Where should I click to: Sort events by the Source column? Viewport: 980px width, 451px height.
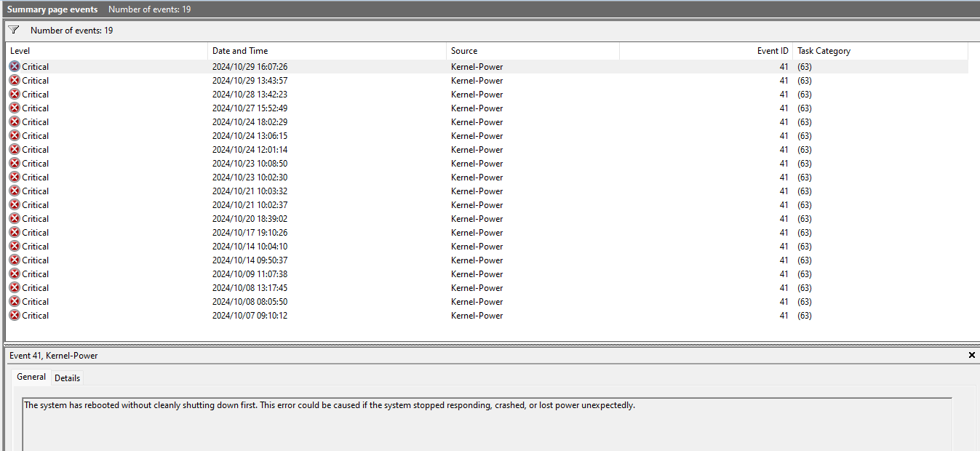(466, 50)
